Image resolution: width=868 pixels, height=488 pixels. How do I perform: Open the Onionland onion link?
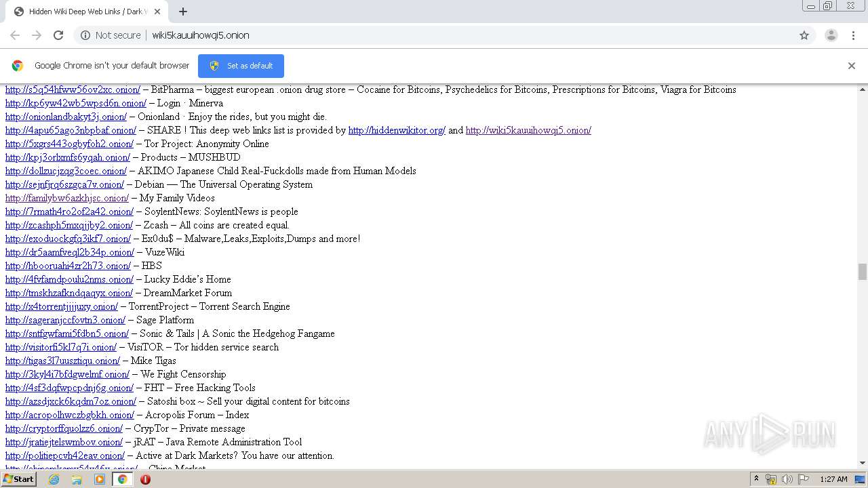coord(66,117)
